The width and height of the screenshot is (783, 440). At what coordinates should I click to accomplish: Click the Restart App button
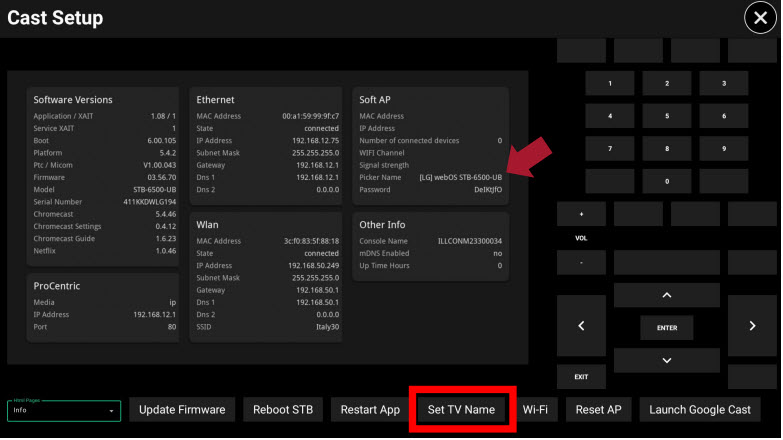coord(370,410)
